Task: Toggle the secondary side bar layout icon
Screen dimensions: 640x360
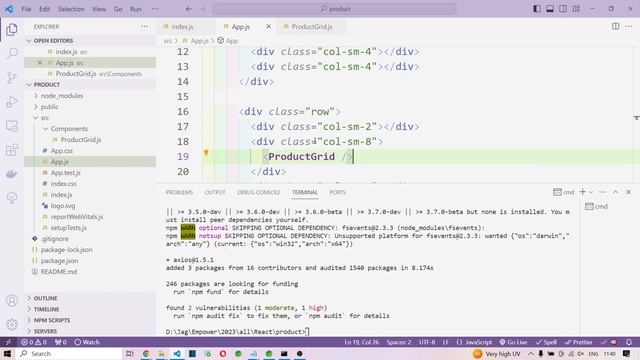Action: 563,9
